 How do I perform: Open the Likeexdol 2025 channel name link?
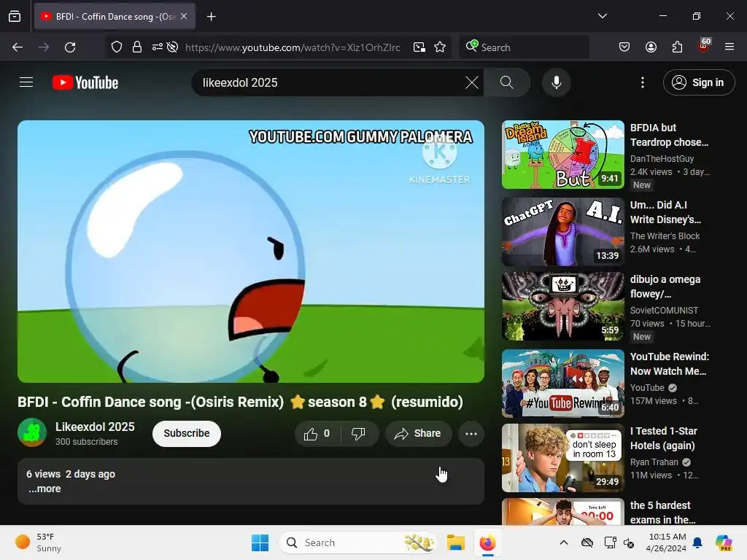[95, 427]
